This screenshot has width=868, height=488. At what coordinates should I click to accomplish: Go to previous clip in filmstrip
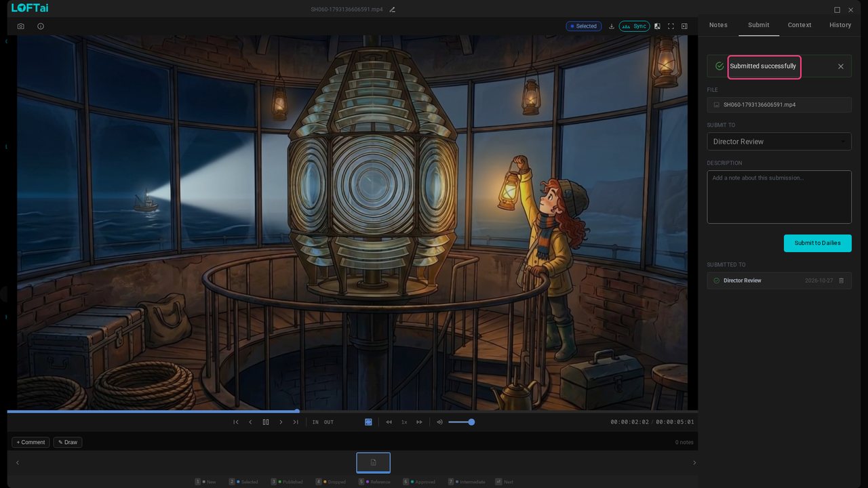pos(18,463)
